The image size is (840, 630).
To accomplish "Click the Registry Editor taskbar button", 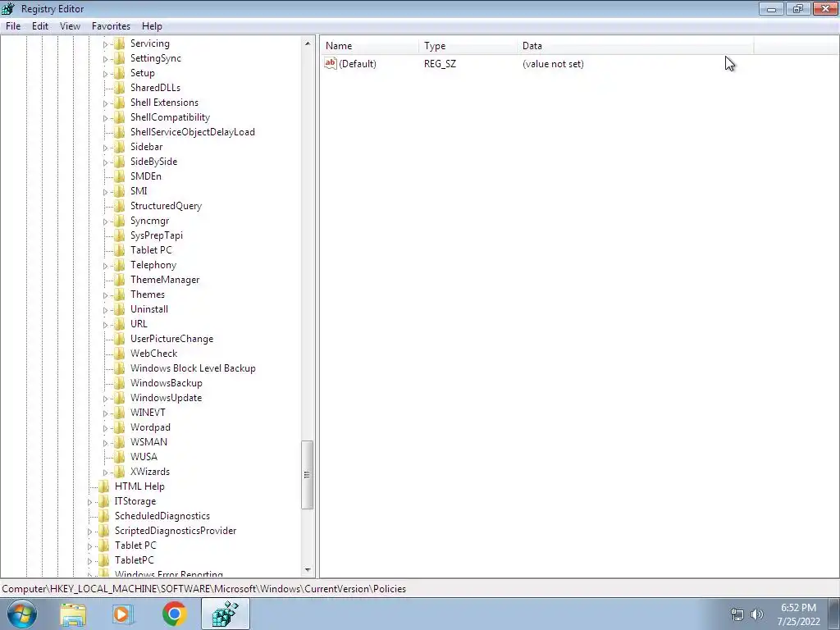I will [226, 614].
